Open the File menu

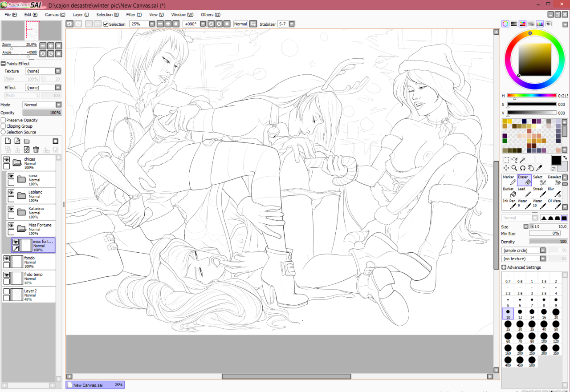pyautogui.click(x=11, y=15)
